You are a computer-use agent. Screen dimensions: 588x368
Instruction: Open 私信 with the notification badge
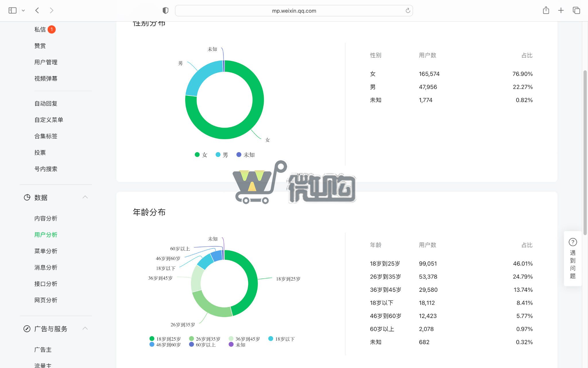(40, 29)
